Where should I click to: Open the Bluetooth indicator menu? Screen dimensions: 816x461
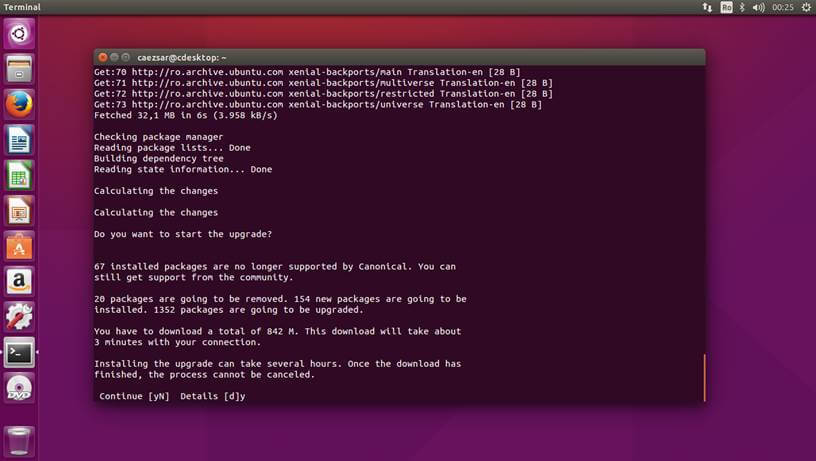coord(742,7)
